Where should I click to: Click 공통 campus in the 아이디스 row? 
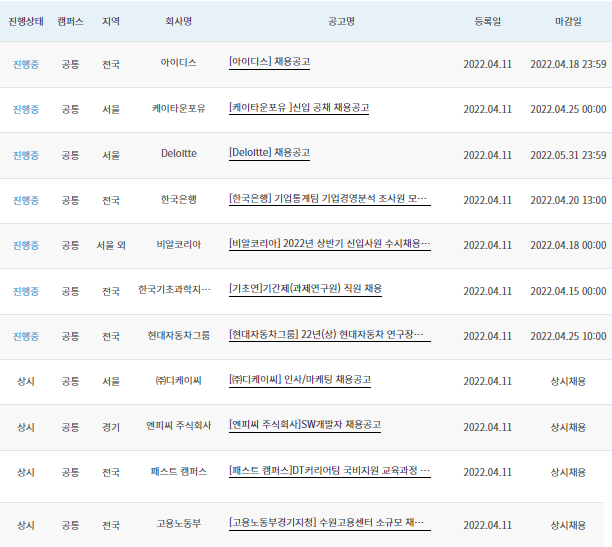click(70, 64)
